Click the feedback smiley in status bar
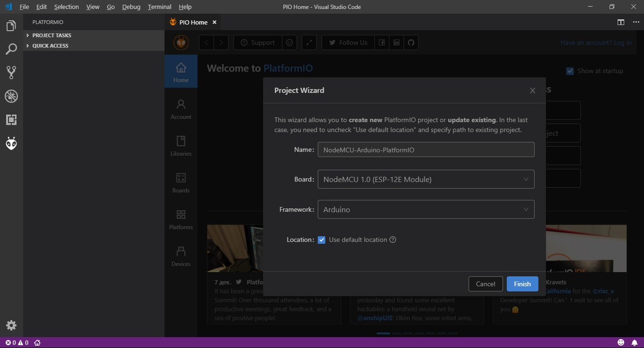644x348 pixels. [x=621, y=342]
